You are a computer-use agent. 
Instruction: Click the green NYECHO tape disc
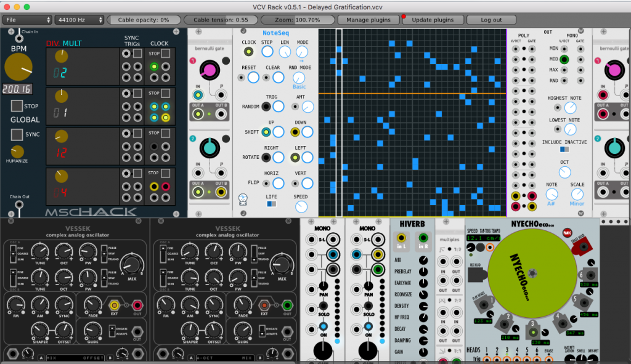pyautogui.click(x=532, y=273)
